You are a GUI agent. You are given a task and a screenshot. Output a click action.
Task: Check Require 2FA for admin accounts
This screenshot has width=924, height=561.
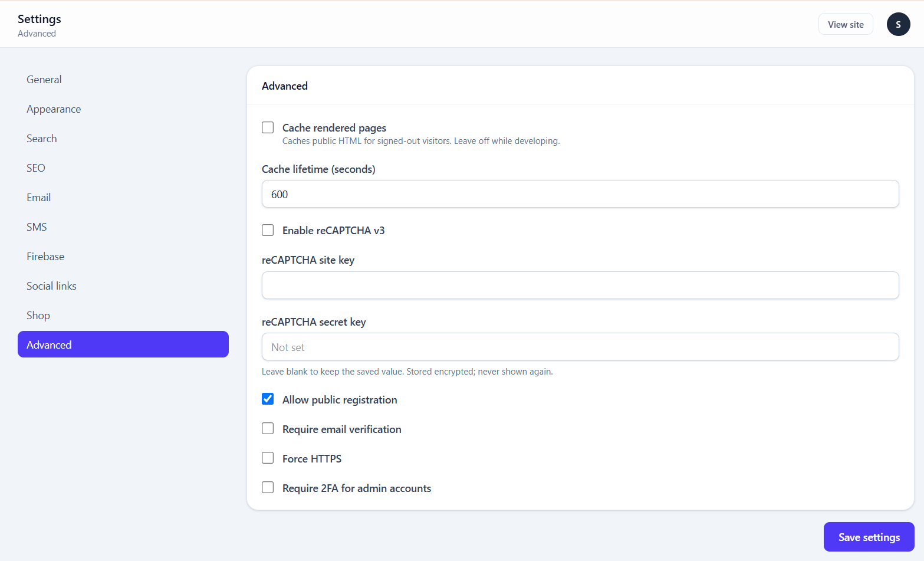pos(268,487)
